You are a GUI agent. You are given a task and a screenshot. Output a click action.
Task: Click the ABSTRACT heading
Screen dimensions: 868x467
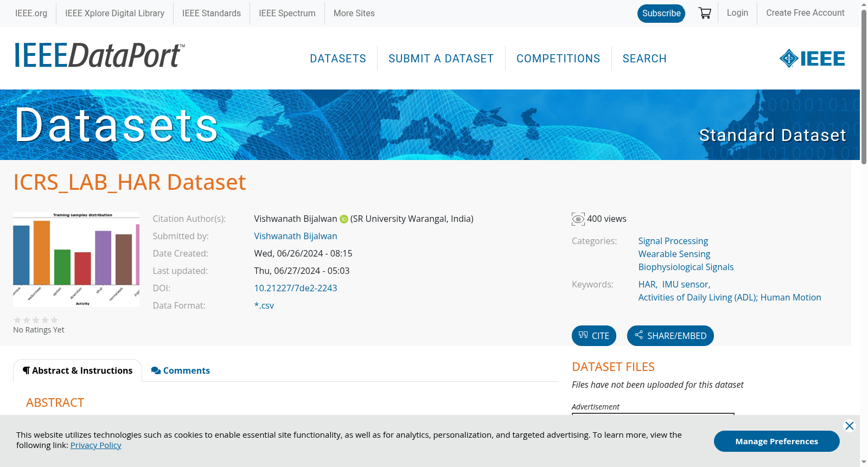pyautogui.click(x=55, y=403)
